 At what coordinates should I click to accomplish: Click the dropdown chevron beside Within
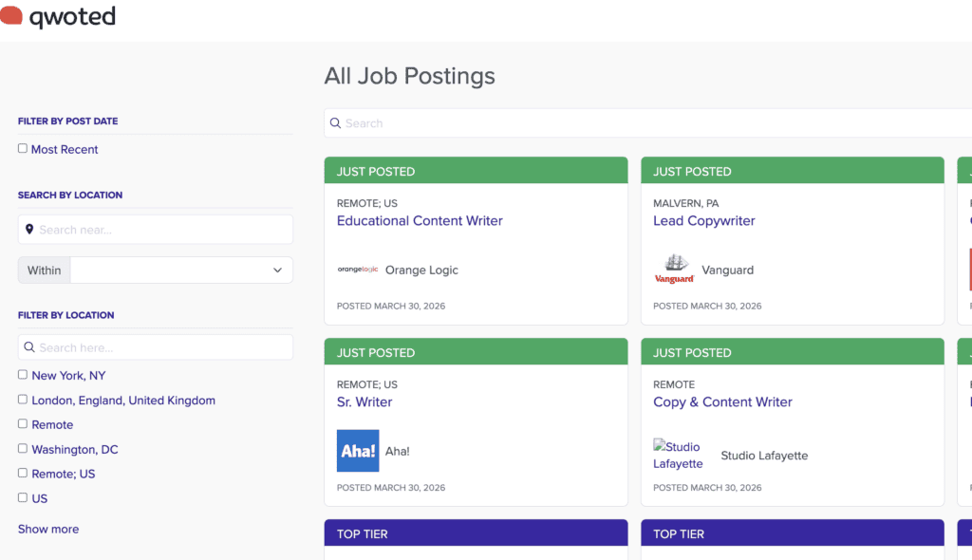click(277, 271)
